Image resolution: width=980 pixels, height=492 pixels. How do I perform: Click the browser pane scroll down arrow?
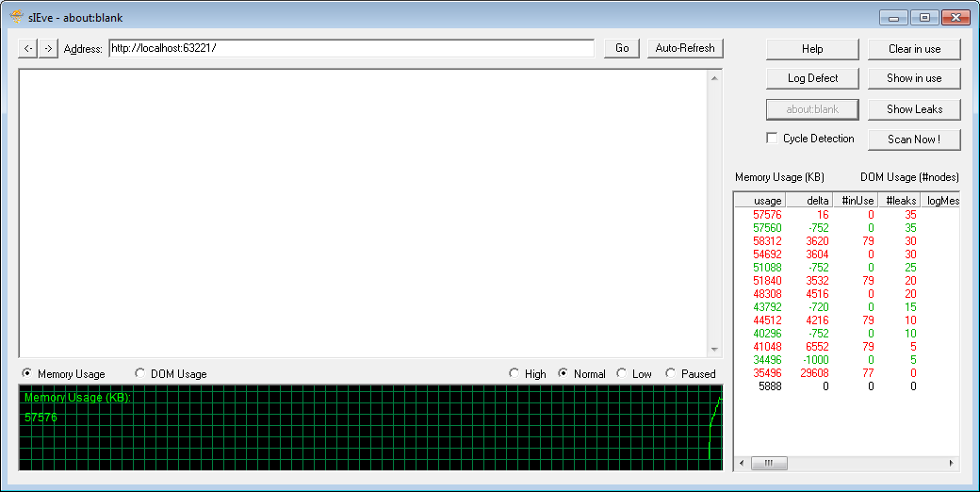[x=714, y=350]
